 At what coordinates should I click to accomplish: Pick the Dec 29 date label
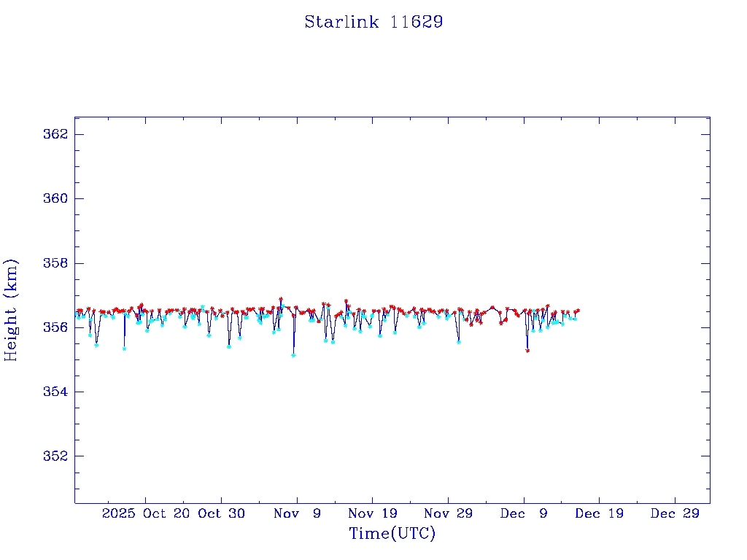coord(675,513)
